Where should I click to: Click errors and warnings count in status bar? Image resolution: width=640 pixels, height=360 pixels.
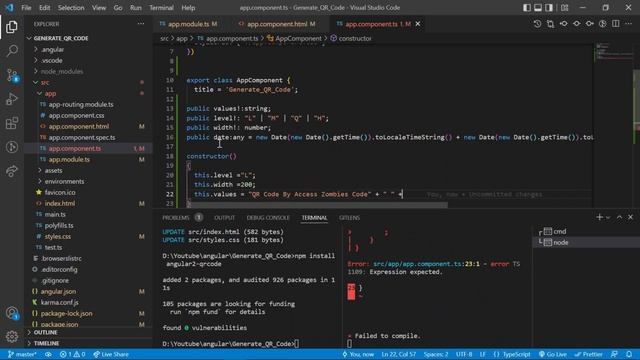click(x=73, y=354)
